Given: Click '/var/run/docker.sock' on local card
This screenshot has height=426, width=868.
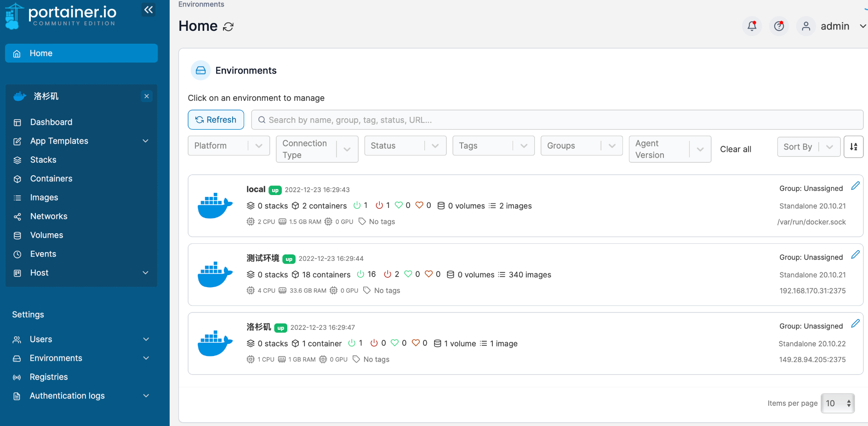Looking at the screenshot, I should 811,222.
